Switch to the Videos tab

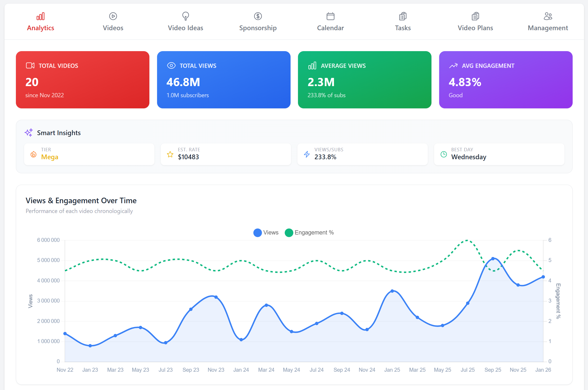click(113, 22)
